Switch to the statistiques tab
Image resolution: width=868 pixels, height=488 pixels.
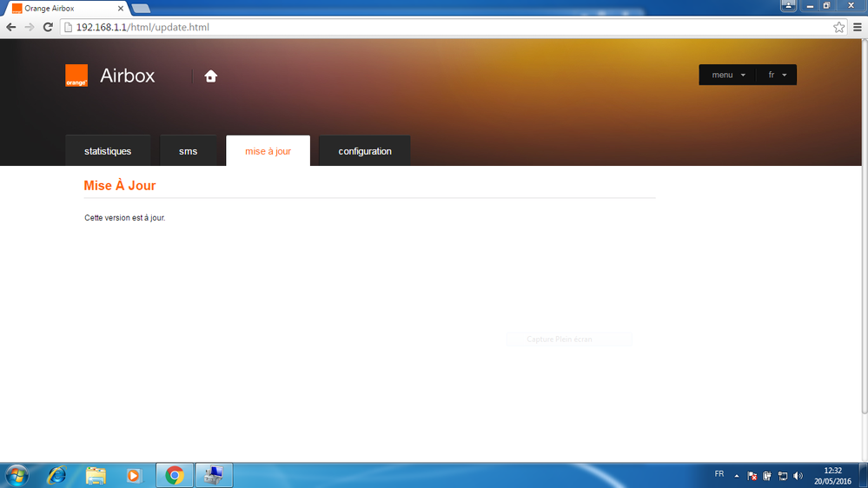(x=108, y=151)
